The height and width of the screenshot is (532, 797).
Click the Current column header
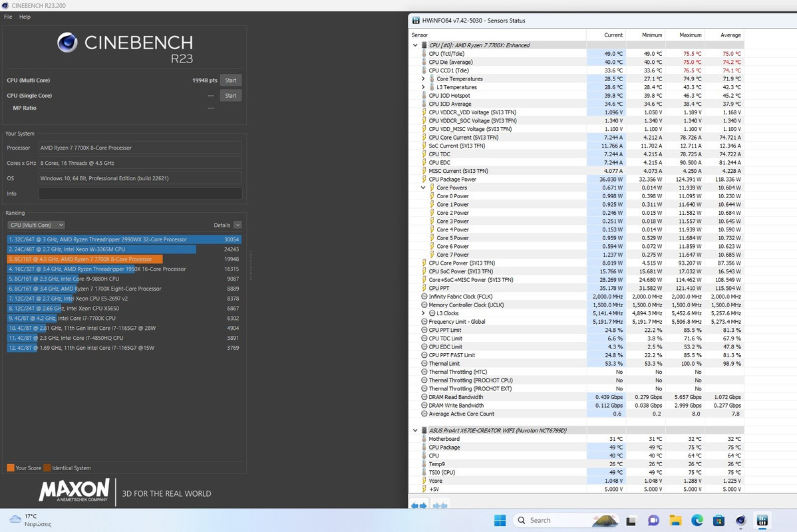coord(606,35)
